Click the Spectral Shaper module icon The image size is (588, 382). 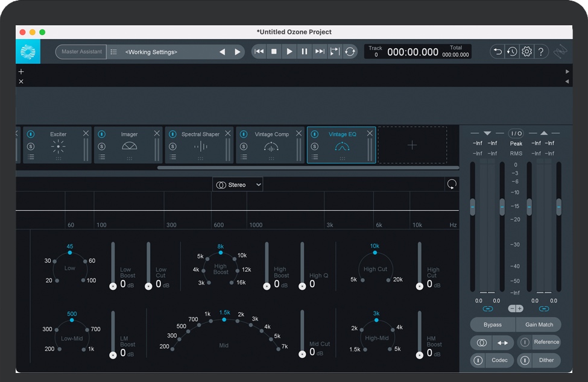point(200,146)
